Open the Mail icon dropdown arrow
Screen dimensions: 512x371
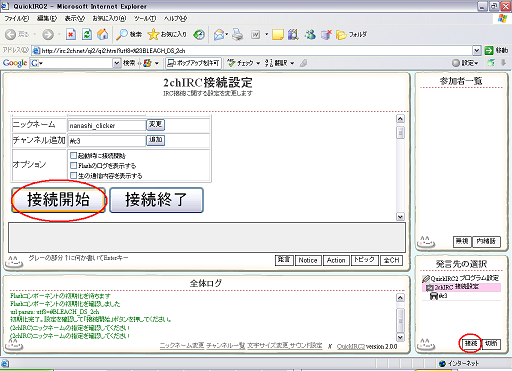click(x=227, y=34)
